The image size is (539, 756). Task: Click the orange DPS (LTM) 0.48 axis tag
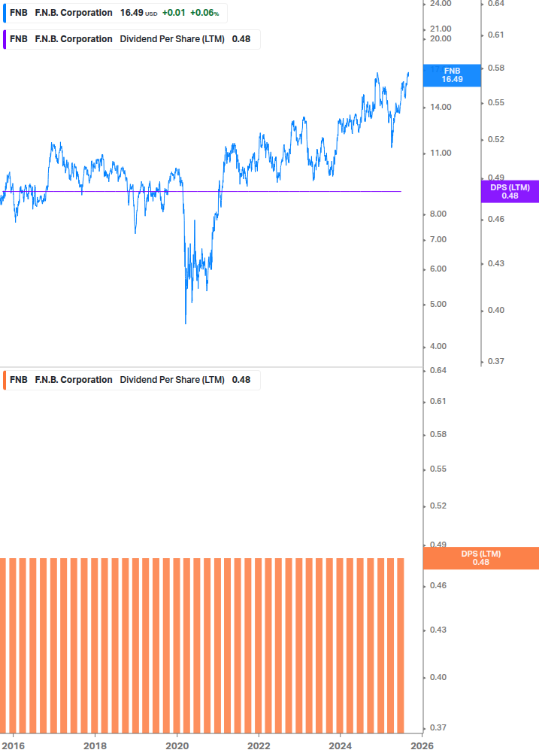pyautogui.click(x=480, y=558)
